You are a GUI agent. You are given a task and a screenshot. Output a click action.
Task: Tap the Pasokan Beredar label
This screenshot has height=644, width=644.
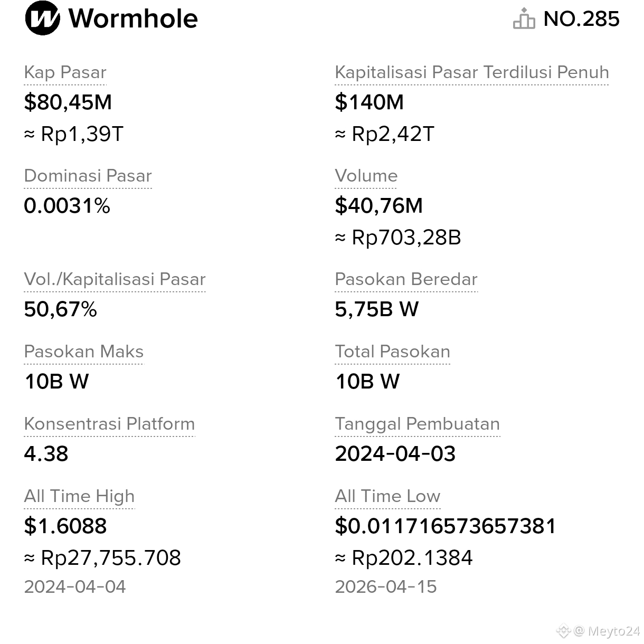tap(406, 279)
